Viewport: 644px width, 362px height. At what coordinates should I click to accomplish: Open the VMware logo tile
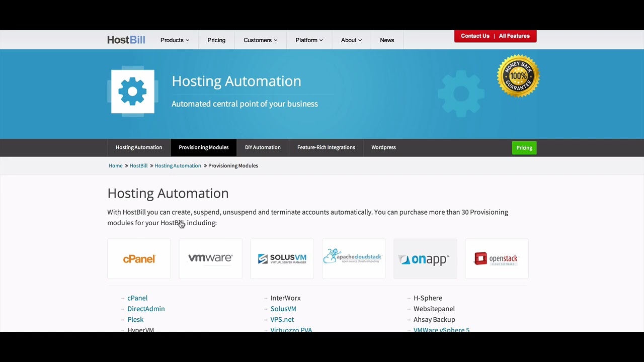coord(210,258)
